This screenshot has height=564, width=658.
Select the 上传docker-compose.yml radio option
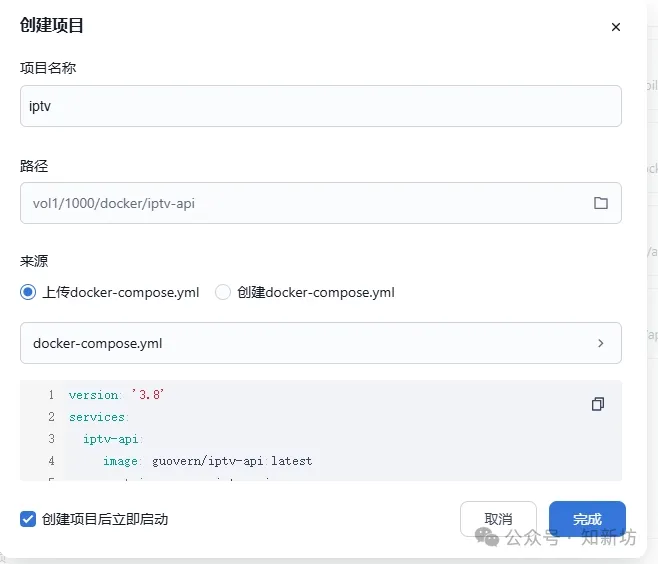click(x=28, y=292)
